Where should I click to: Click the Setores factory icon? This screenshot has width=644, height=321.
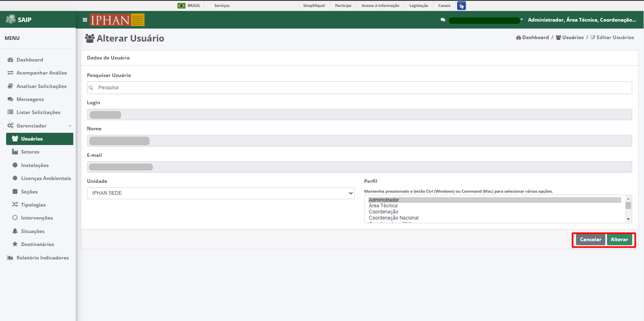tap(15, 152)
